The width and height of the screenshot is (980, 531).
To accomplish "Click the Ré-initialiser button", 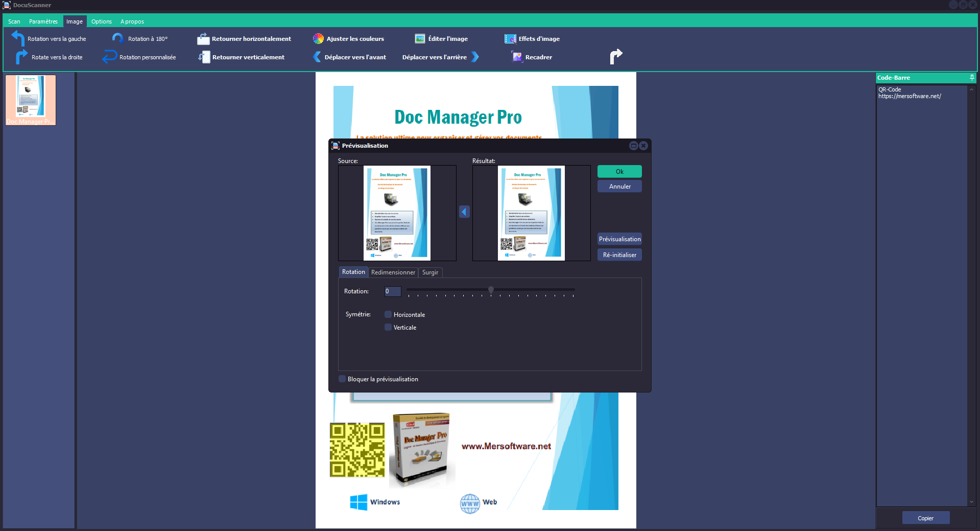I will tap(619, 255).
